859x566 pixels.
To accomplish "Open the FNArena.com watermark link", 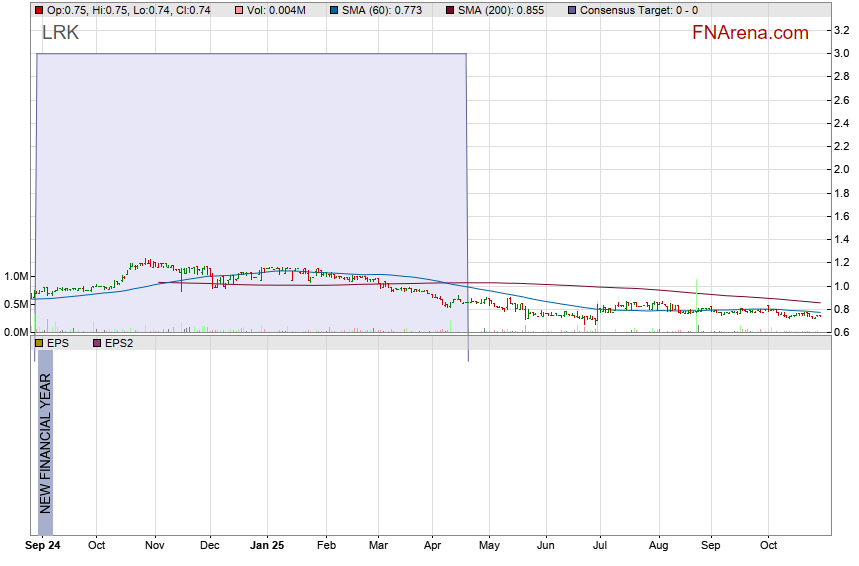I will (x=750, y=33).
